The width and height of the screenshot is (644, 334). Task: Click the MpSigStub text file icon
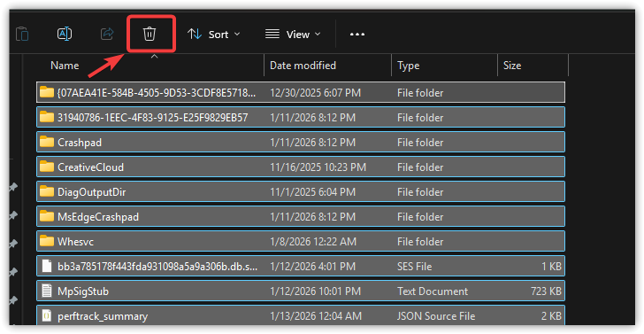(47, 291)
